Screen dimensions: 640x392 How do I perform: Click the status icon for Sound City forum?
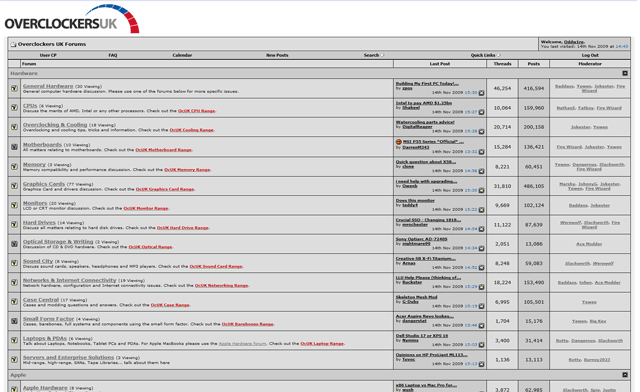tap(14, 263)
